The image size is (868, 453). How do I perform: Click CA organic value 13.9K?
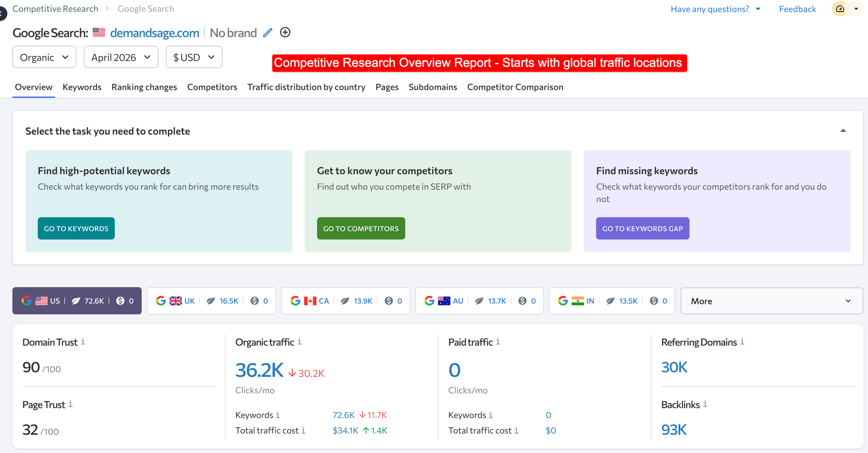(363, 301)
